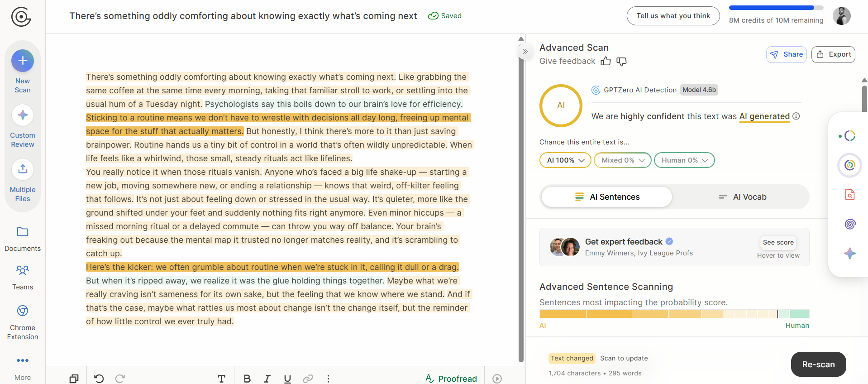This screenshot has height=384, width=868.
Task: Toggle italic formatting
Action: pos(267,379)
